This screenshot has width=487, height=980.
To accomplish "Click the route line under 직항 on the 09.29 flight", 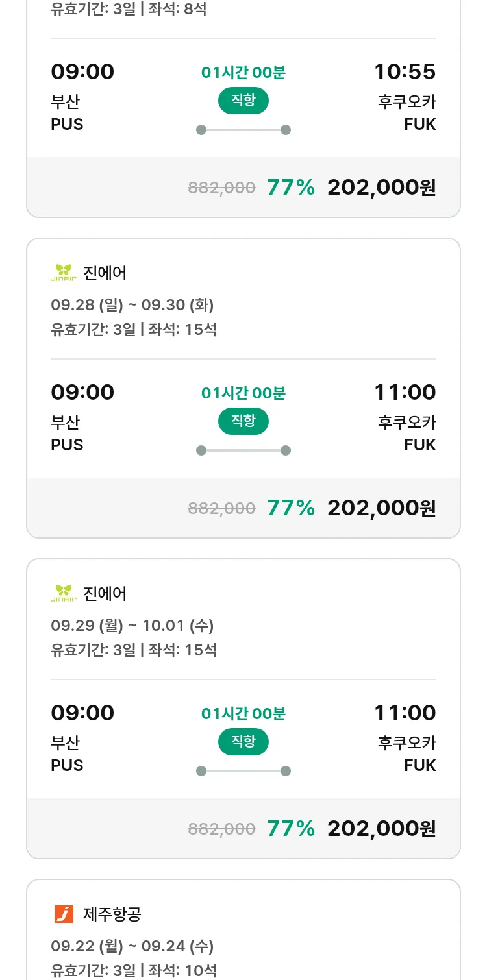I will 243,771.
